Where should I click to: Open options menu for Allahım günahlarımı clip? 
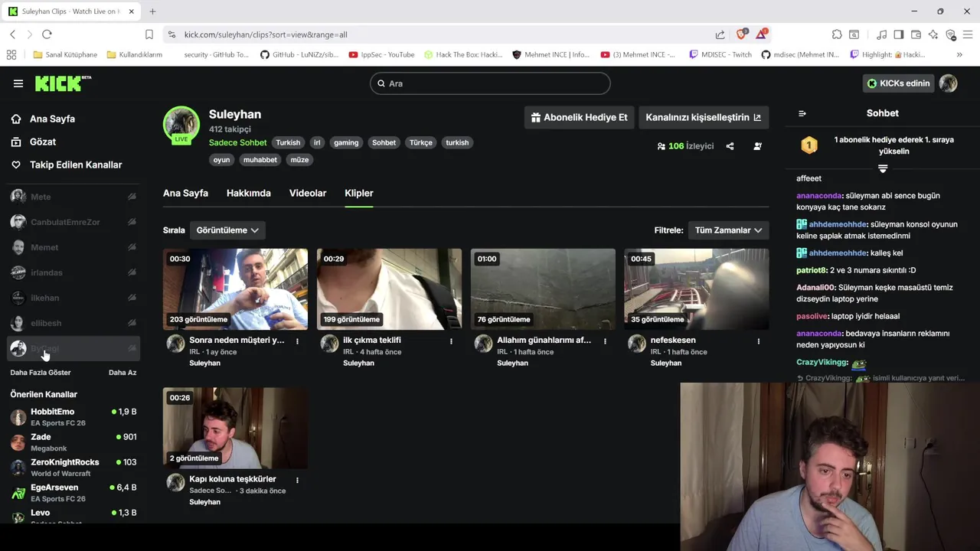tap(605, 341)
